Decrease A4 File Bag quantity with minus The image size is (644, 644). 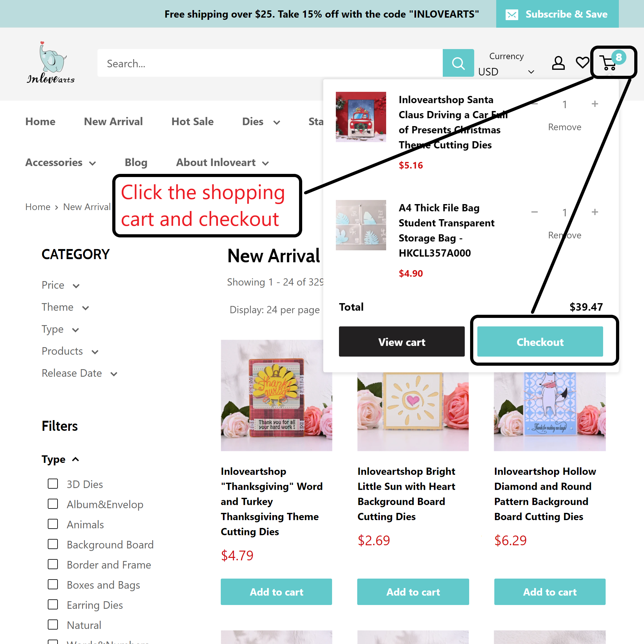pos(534,212)
